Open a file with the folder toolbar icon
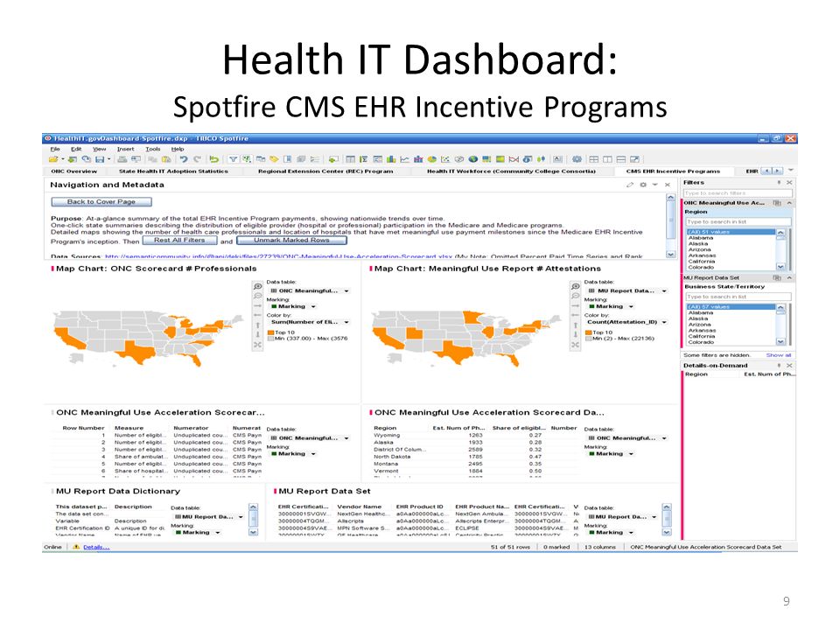The width and height of the screenshot is (840, 630). [x=53, y=159]
